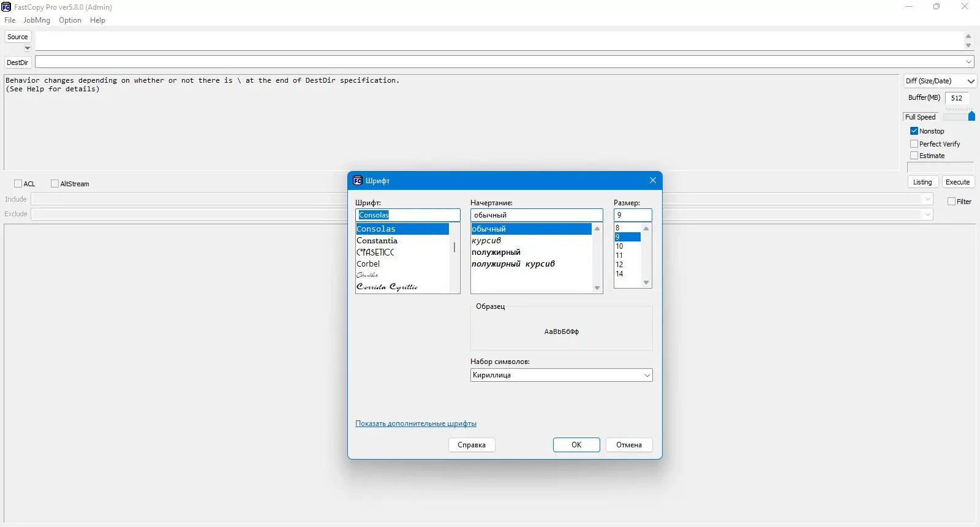Click the font name input field

[408, 215]
